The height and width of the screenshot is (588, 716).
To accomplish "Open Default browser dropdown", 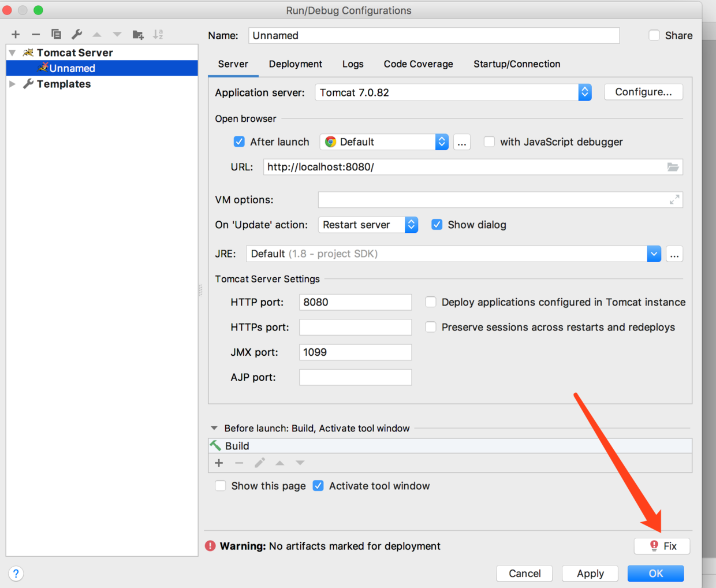I will point(385,142).
